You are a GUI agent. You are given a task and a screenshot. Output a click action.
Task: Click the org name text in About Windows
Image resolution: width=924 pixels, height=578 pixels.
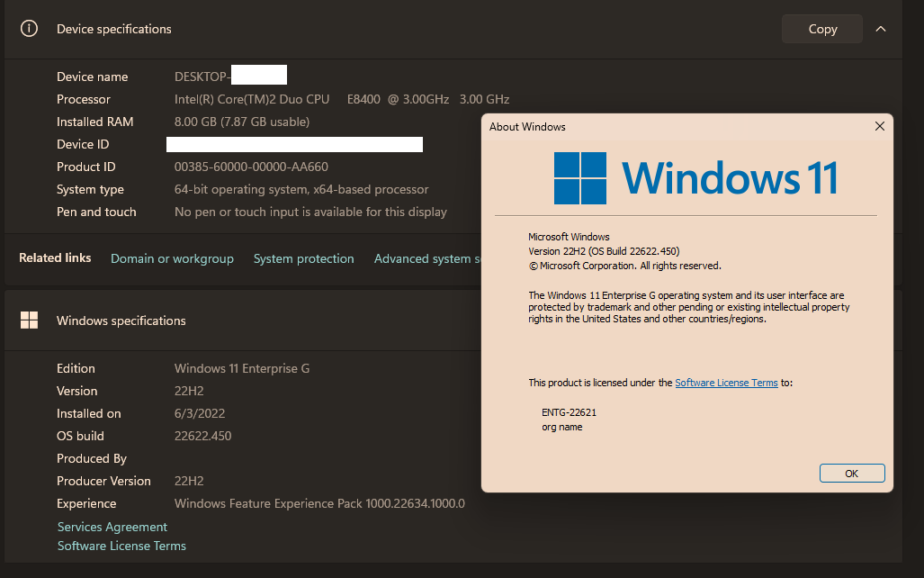tap(561, 427)
